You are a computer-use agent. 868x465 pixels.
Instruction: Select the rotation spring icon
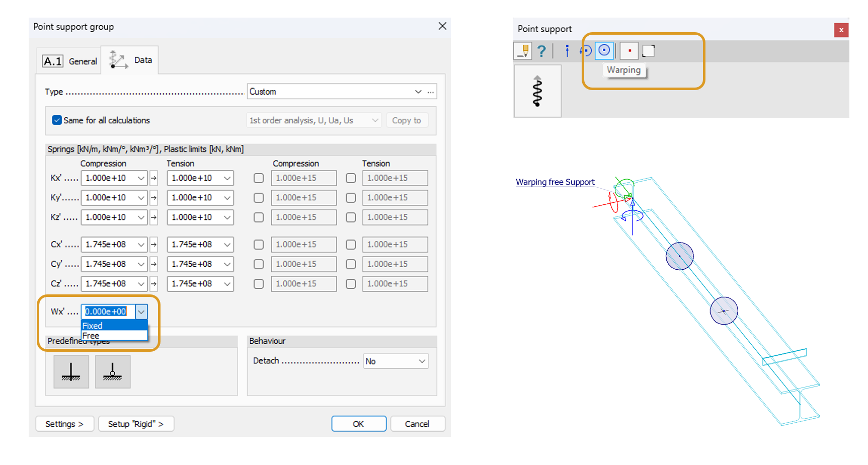[585, 50]
